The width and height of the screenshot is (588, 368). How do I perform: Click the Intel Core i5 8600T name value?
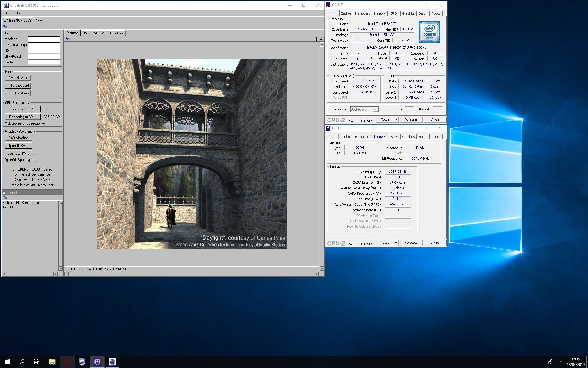tap(382, 24)
